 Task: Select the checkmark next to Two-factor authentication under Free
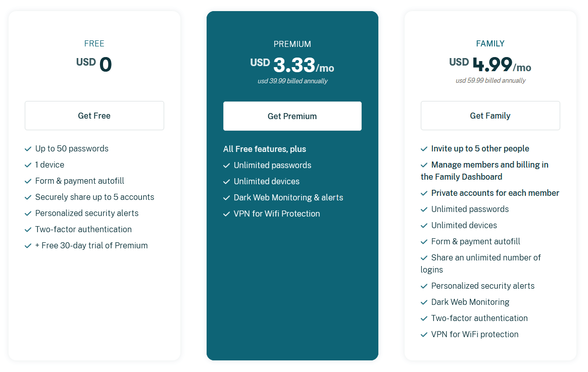coord(28,229)
